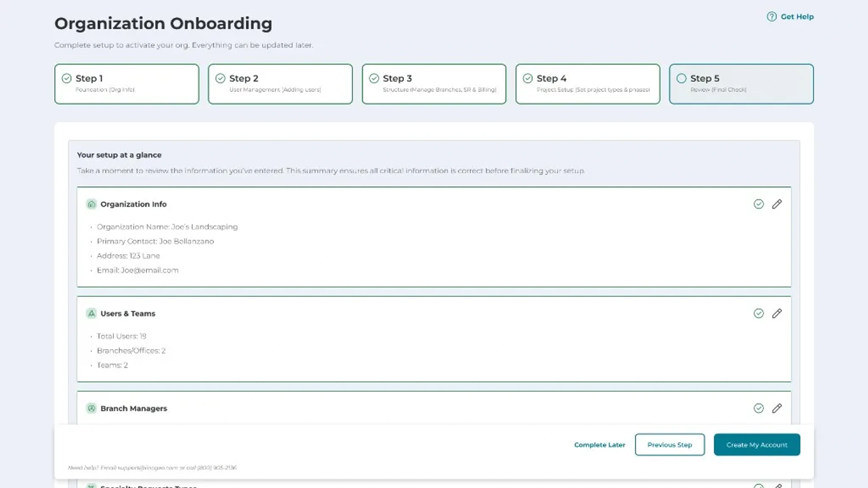Click the Previous Step button

pos(670,445)
